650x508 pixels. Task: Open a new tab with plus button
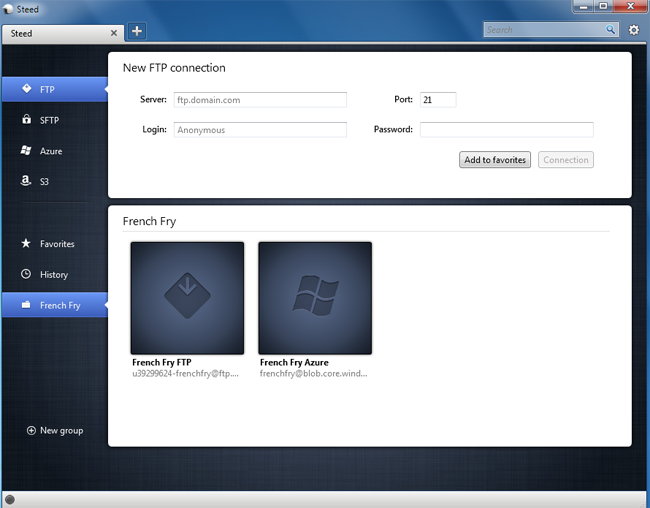click(137, 31)
